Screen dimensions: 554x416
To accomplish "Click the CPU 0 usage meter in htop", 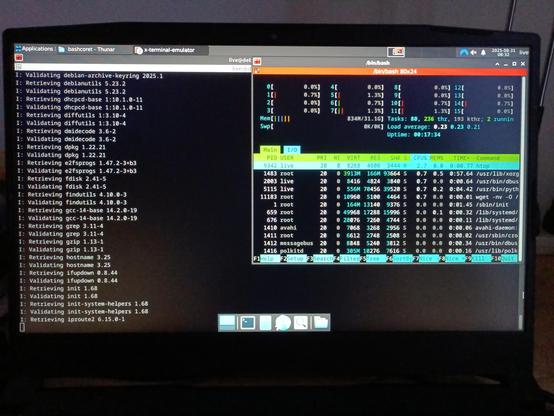I will tap(293, 87).
